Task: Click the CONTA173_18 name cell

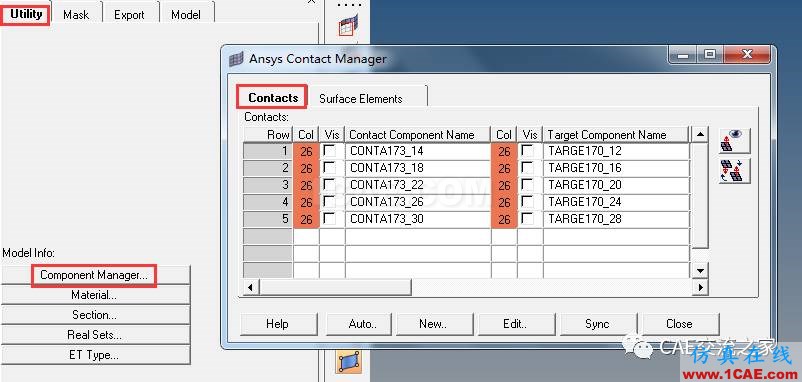Action: 418,168
